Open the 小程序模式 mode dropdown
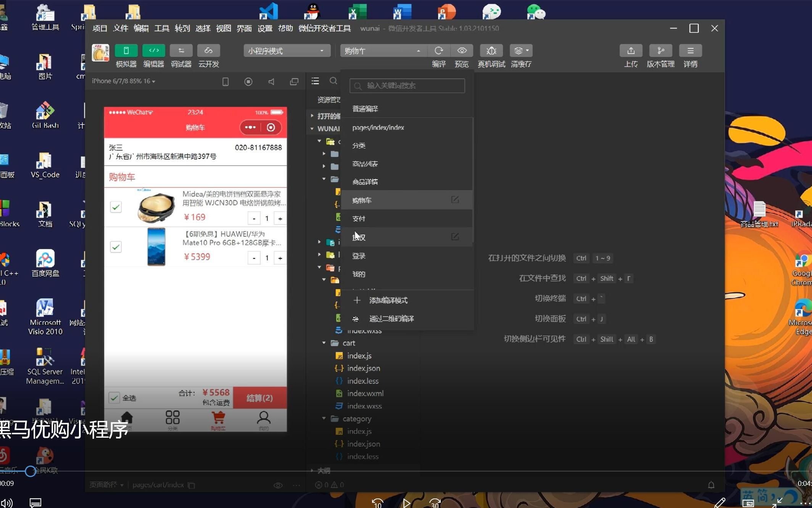Viewport: 812px width, 508px height. tap(286, 50)
